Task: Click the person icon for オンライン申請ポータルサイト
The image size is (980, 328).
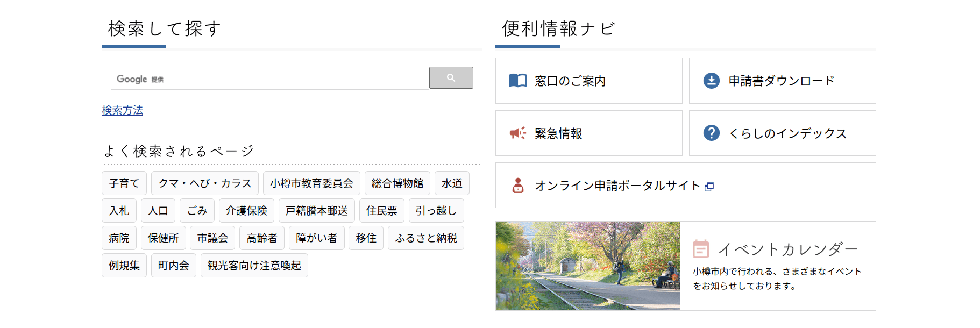Action: point(517,186)
